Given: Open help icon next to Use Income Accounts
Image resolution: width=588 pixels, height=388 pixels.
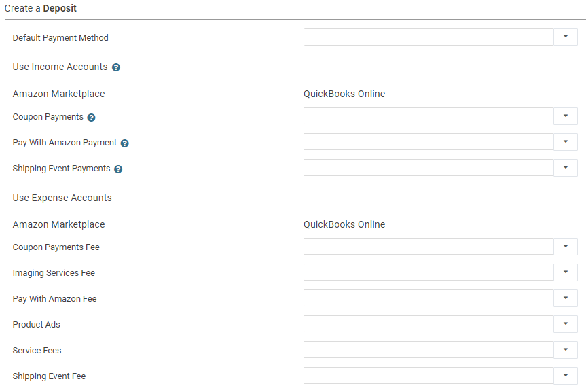Looking at the screenshot, I should click(116, 67).
